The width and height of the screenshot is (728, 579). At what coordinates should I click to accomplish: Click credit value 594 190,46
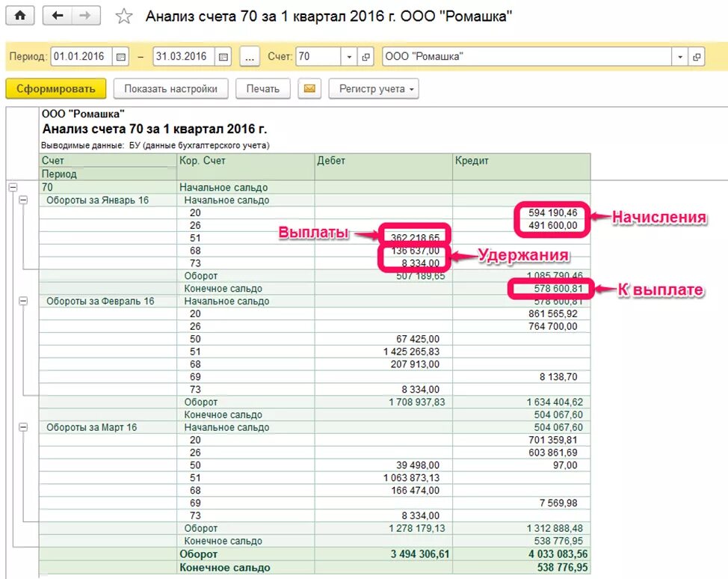pyautogui.click(x=552, y=213)
